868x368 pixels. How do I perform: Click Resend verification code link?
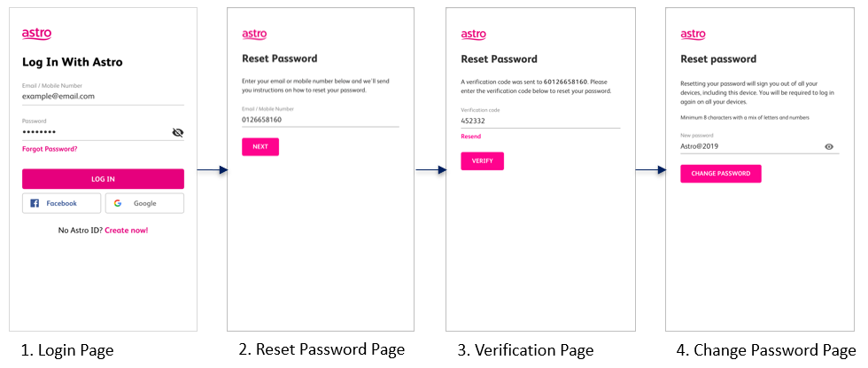pos(471,137)
